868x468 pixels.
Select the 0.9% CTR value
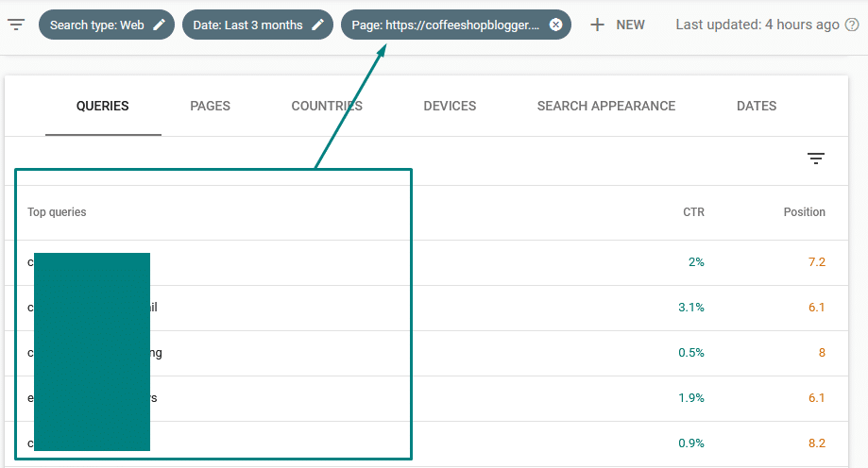tap(690, 443)
